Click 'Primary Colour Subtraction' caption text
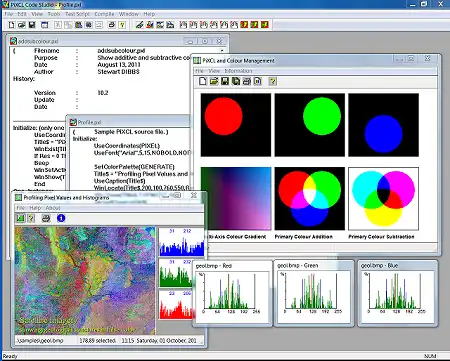 point(381,237)
